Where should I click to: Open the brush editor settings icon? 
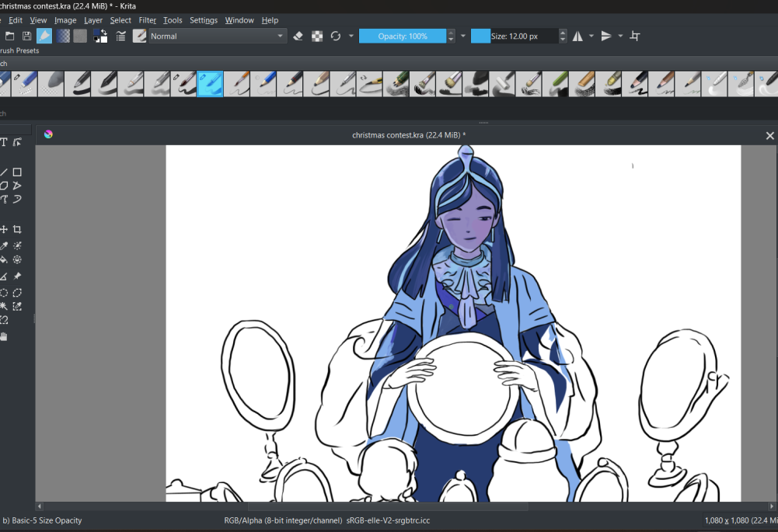(121, 36)
